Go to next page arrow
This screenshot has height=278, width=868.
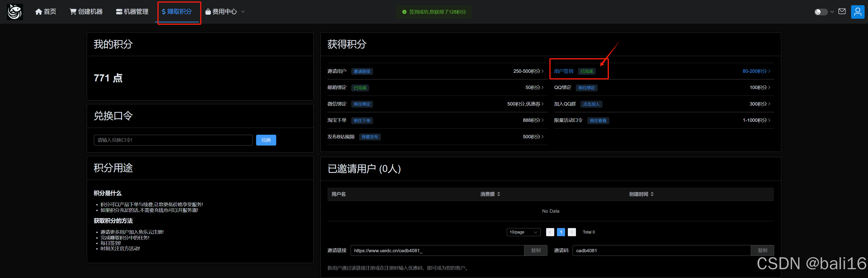coord(571,232)
